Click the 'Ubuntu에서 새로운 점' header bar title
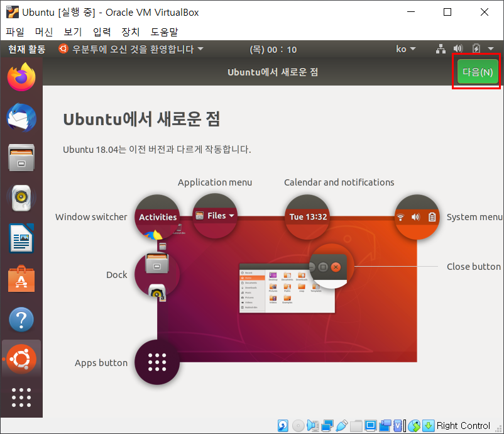Viewport: 504px width, 434px height. tap(273, 72)
